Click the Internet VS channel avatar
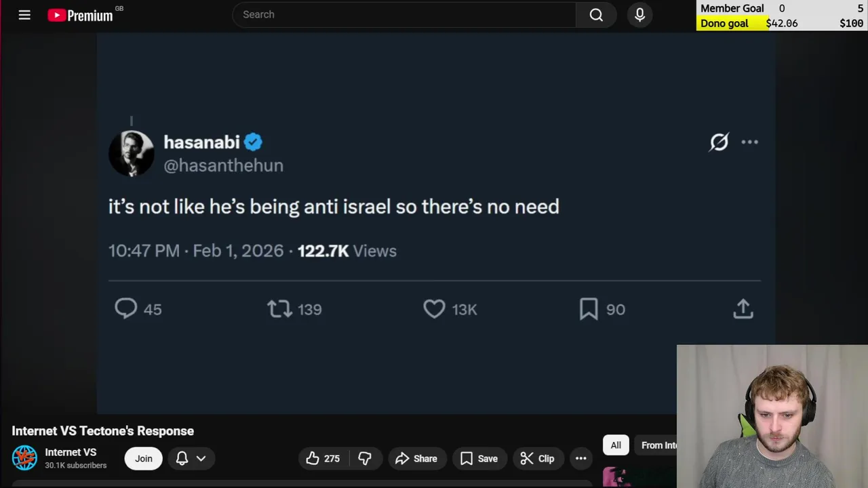This screenshot has width=868, height=488. tap(24, 458)
